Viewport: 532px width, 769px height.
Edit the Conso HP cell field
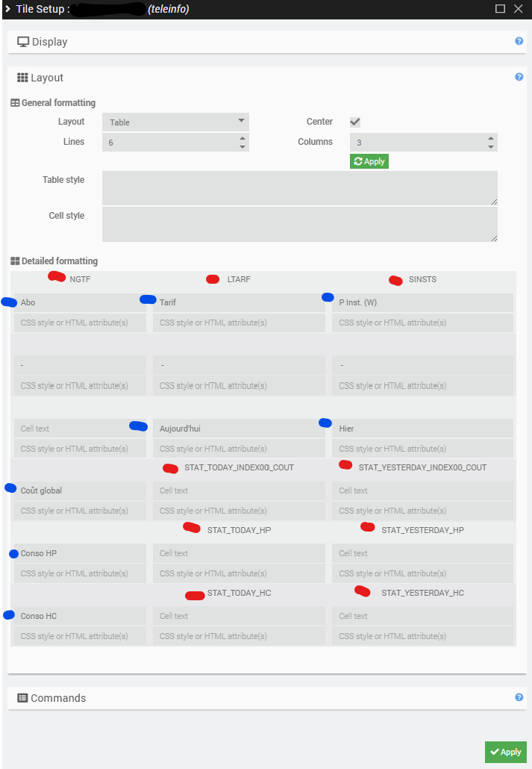click(x=80, y=553)
